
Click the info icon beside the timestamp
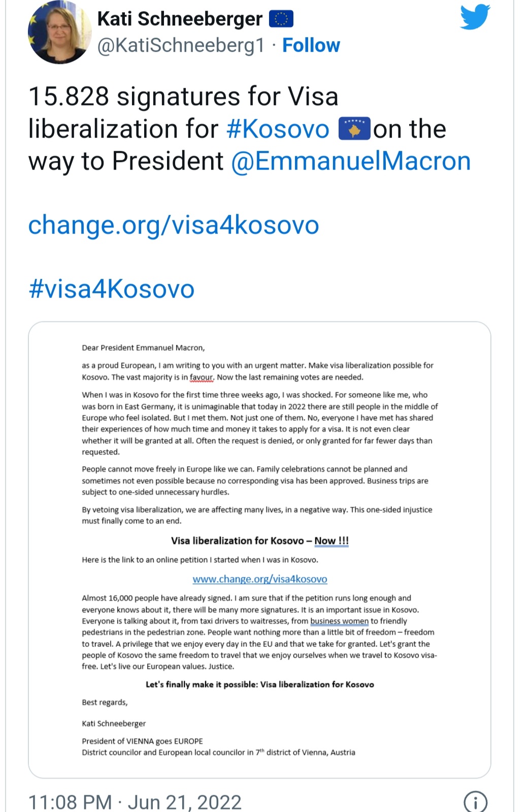coord(475,801)
